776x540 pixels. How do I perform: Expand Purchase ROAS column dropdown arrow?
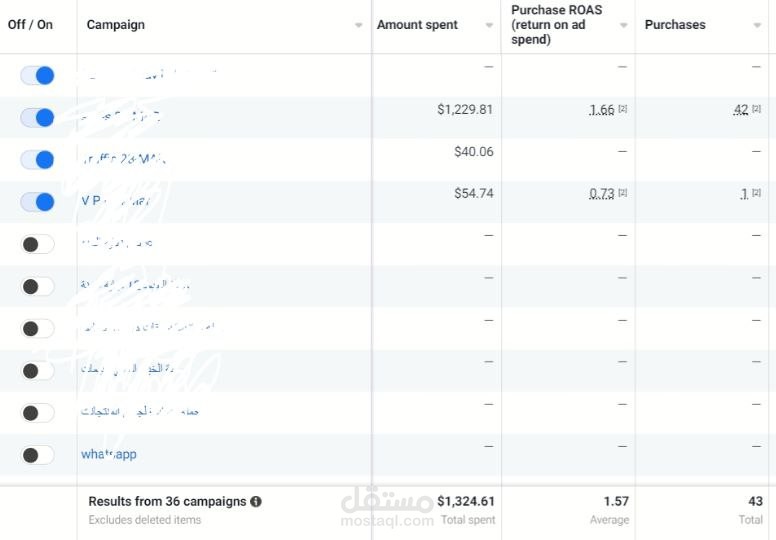point(622,26)
